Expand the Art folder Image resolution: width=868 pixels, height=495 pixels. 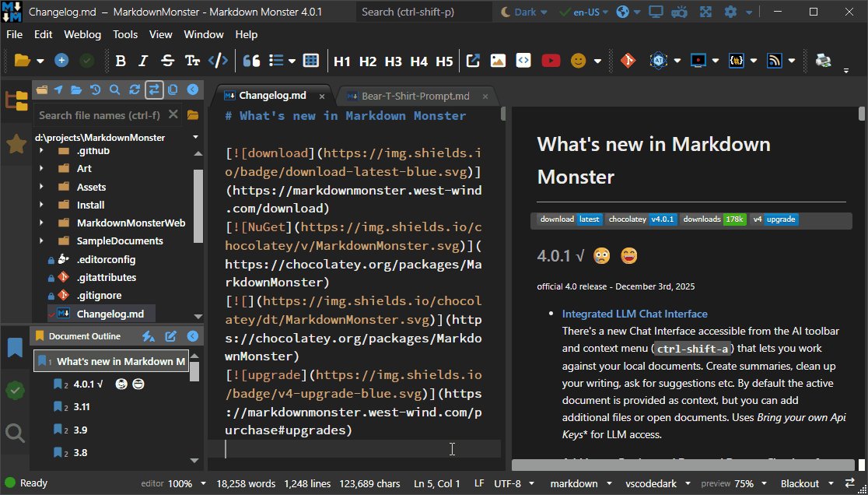coord(41,168)
